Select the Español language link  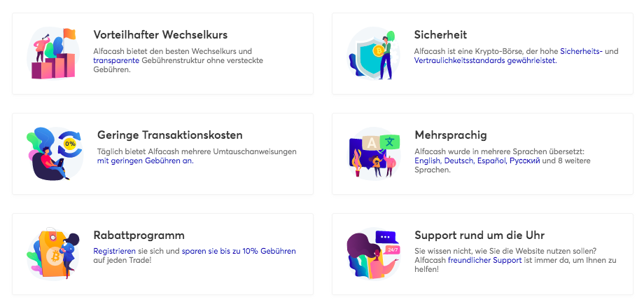coord(491,161)
